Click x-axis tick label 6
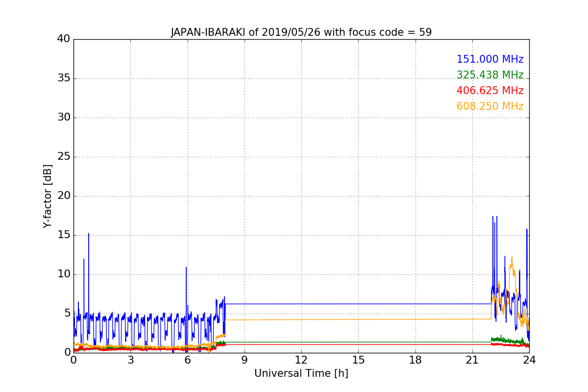 coord(187,360)
